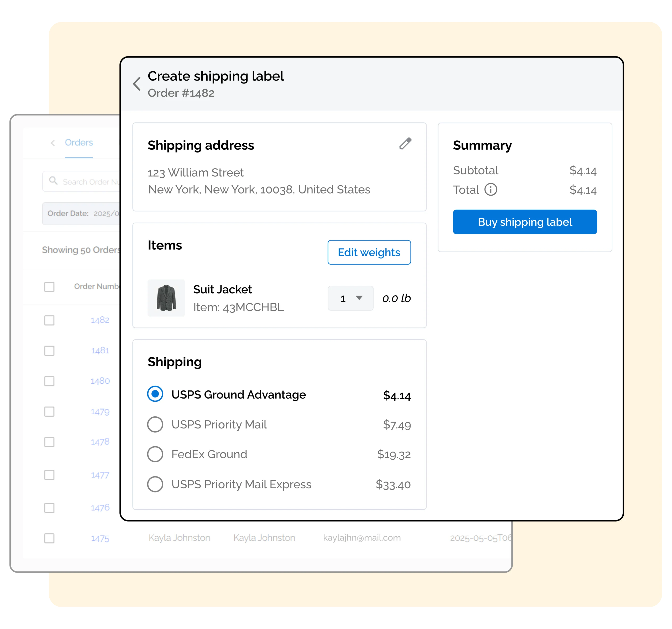Image resolution: width=672 pixels, height=629 pixels.
Task: Focus the Search Order Number field
Action: tap(81, 181)
